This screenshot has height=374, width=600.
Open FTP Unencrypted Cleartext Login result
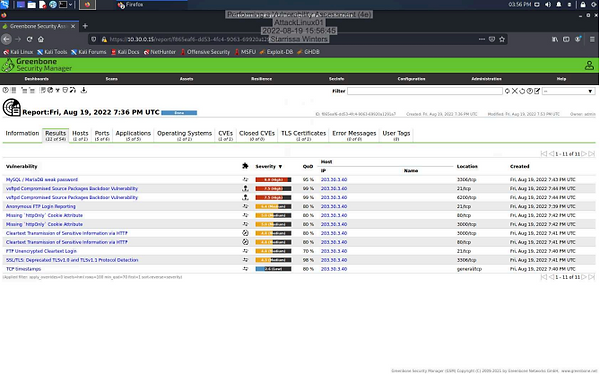[41, 251]
